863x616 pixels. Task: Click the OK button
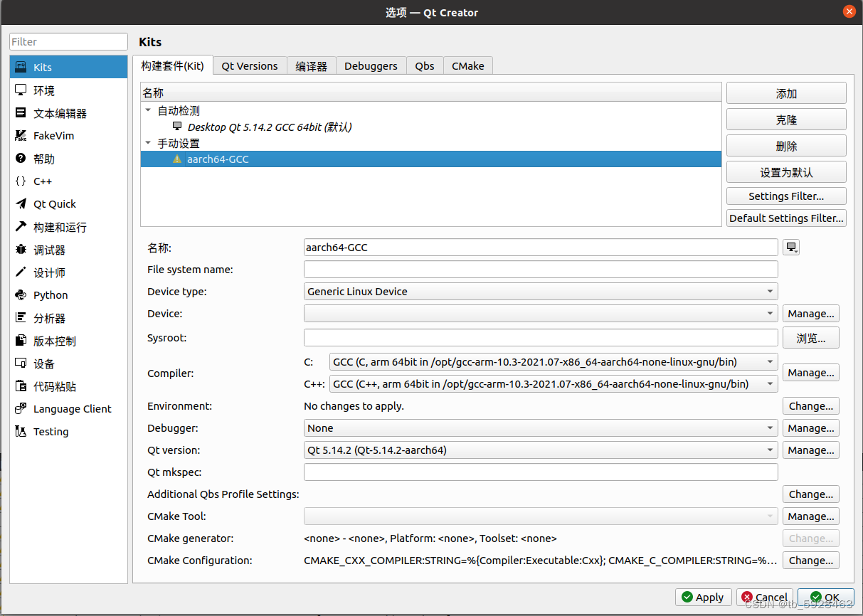tap(826, 598)
